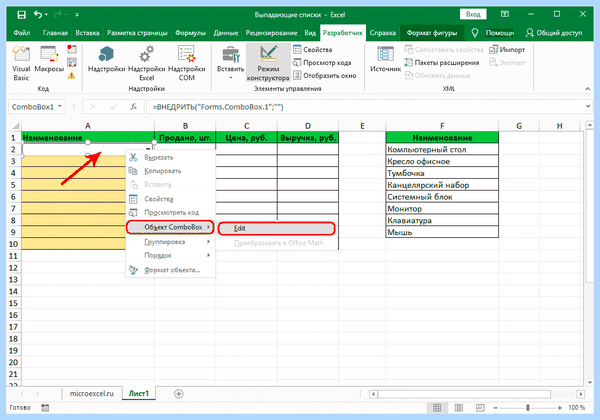Click View Code in the ribbon
This screenshot has height=420, width=600.
tap(322, 63)
